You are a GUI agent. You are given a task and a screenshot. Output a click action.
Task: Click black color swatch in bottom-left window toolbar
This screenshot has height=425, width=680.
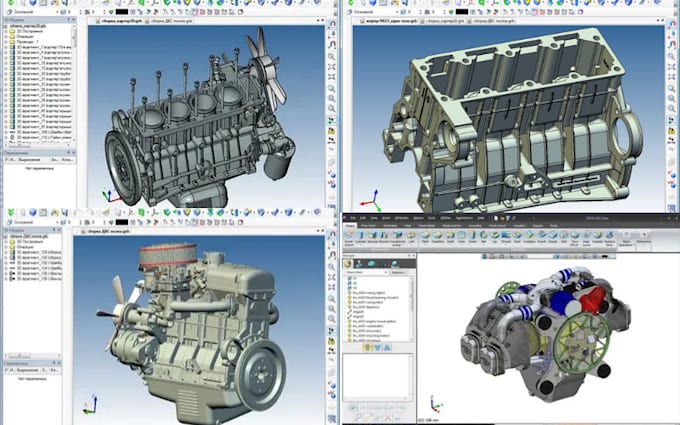point(122,222)
